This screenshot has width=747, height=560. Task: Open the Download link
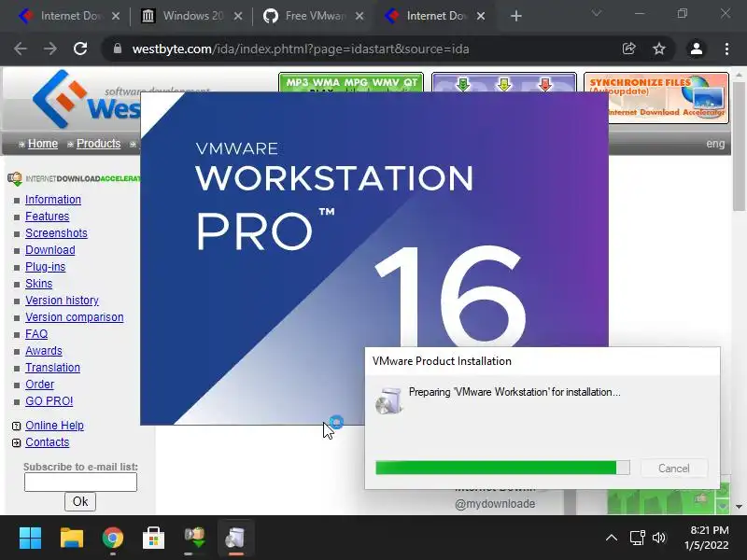(50, 250)
